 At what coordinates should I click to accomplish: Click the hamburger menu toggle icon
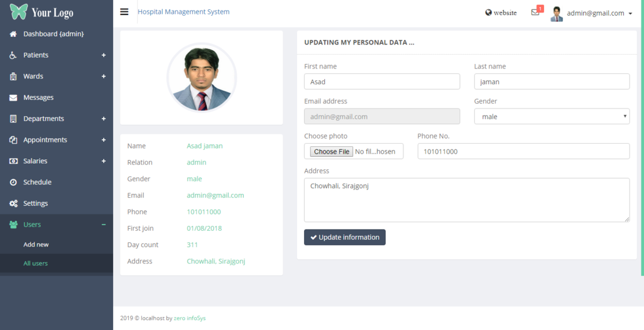pos(124,12)
